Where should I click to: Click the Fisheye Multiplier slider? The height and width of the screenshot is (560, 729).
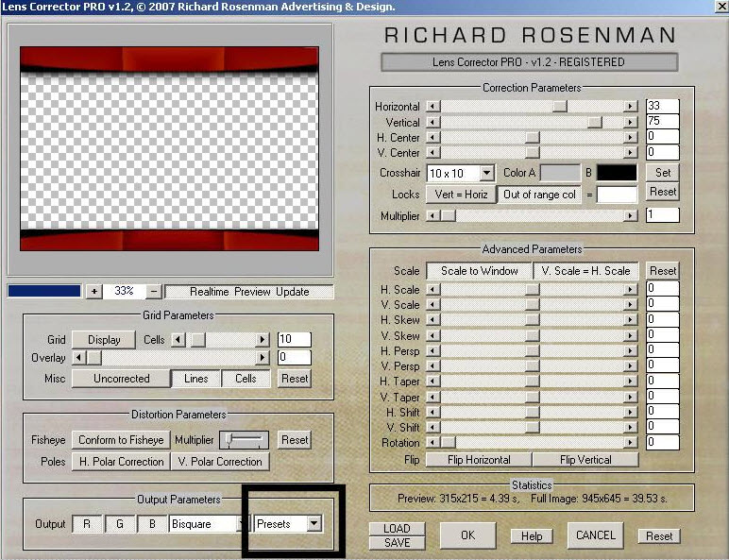point(244,440)
